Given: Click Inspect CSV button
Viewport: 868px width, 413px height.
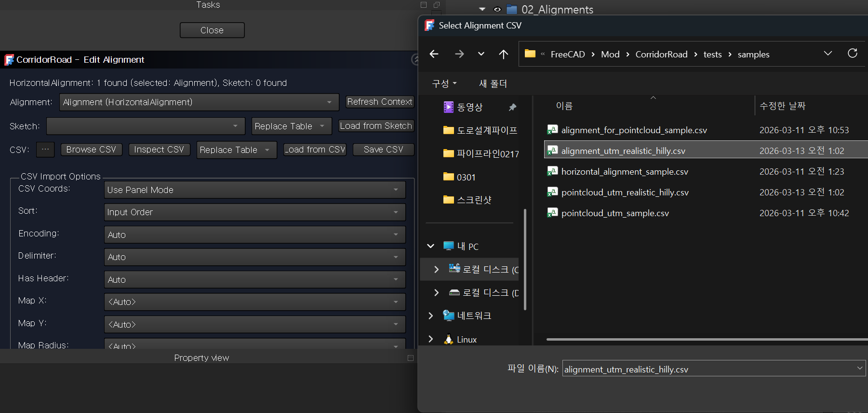Looking at the screenshot, I should [x=159, y=150].
